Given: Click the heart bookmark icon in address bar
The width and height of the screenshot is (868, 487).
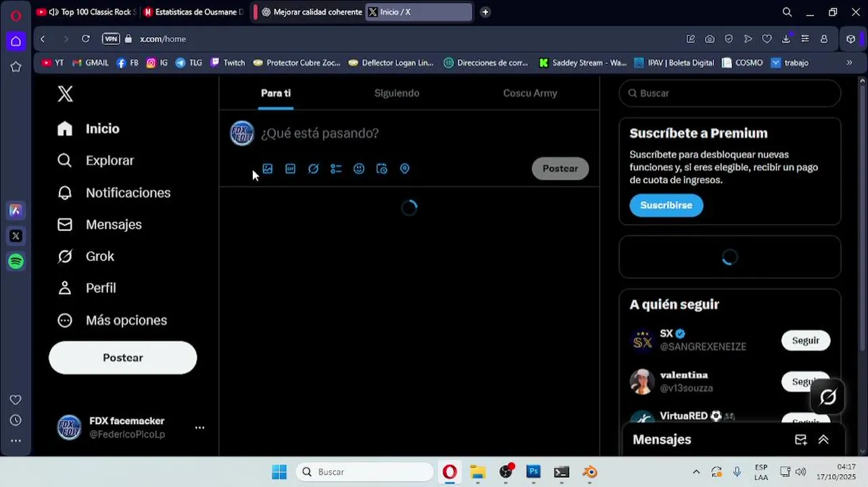Looking at the screenshot, I should (767, 39).
